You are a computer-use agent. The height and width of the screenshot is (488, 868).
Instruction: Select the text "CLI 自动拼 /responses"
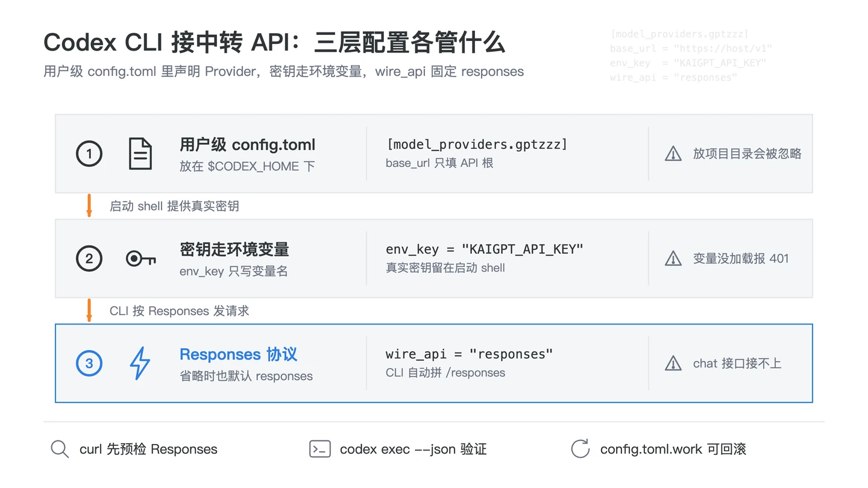coord(445,372)
